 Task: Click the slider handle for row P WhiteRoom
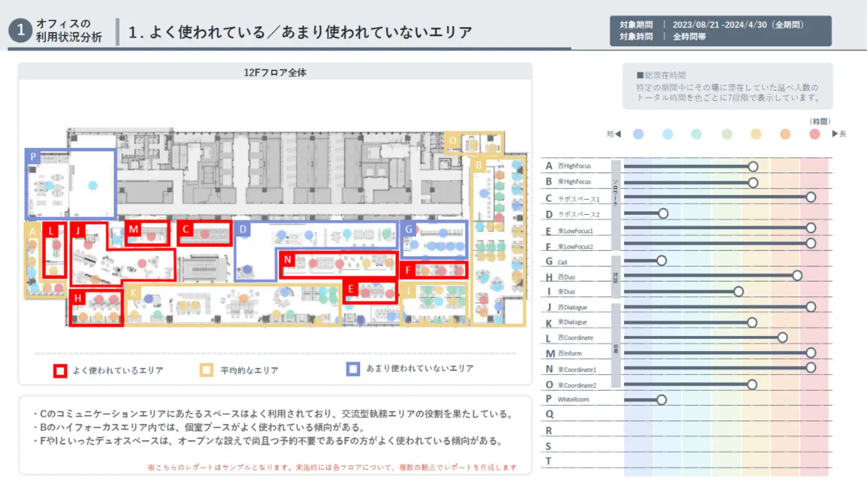point(661,400)
